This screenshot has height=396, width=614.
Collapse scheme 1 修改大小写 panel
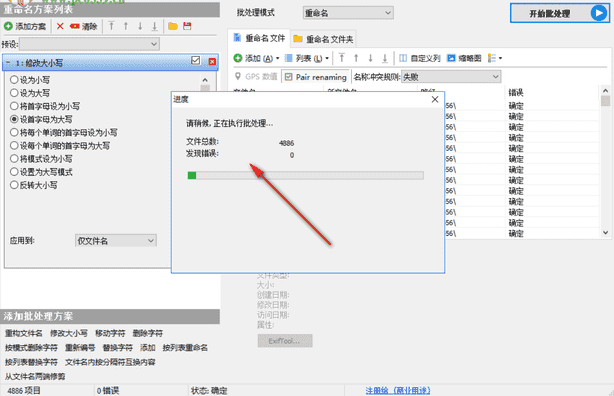[7, 63]
